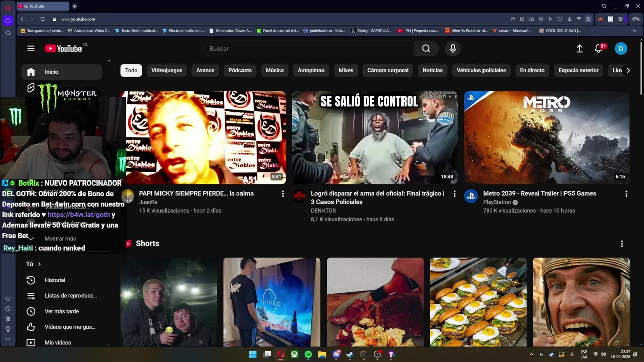Expand the Tú section chevron

click(39, 264)
